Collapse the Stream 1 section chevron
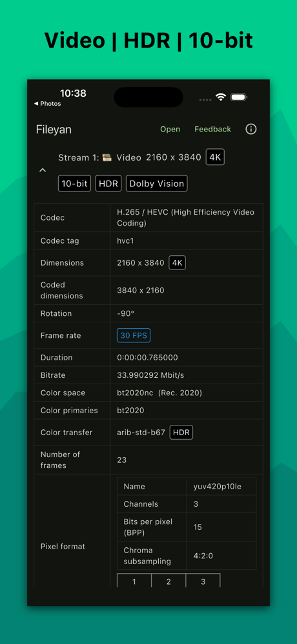Image resolution: width=297 pixels, height=644 pixels. [x=43, y=170]
